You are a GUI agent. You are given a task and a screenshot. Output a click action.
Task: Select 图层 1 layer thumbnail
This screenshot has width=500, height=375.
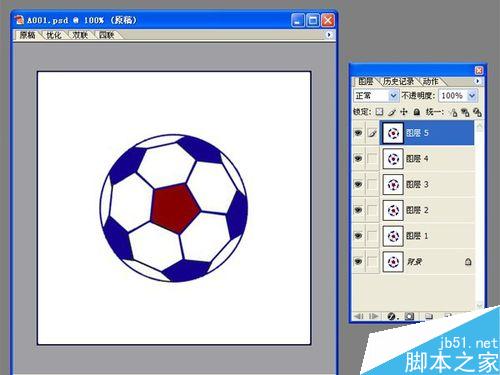(393, 236)
